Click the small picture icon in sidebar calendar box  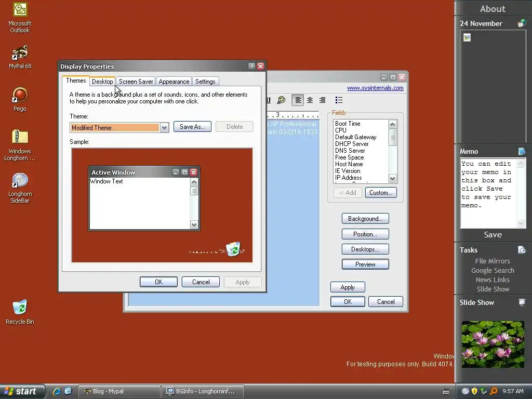pos(467,37)
